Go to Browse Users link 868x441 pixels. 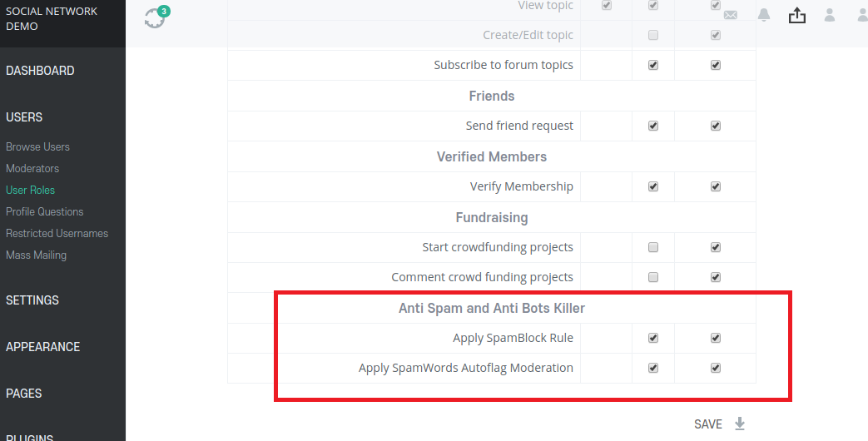tap(37, 146)
